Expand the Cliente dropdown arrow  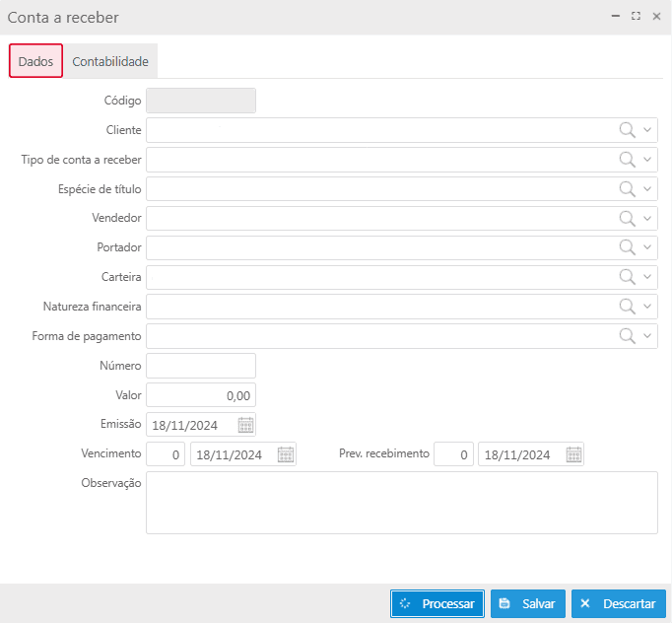647,130
